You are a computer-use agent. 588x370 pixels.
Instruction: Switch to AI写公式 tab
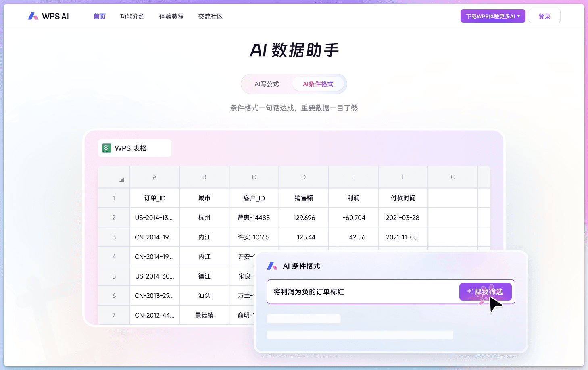click(267, 84)
